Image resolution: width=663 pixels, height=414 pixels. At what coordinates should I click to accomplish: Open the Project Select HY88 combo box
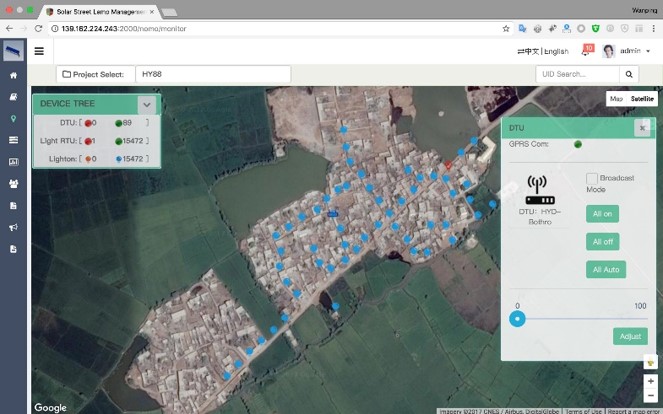212,74
